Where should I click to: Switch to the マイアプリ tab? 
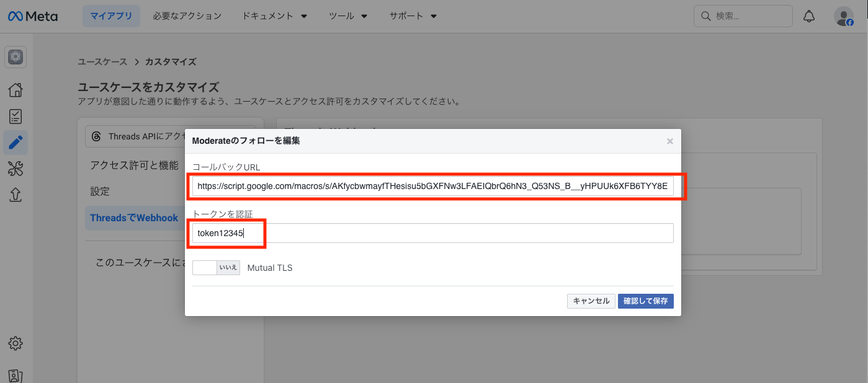(x=111, y=15)
